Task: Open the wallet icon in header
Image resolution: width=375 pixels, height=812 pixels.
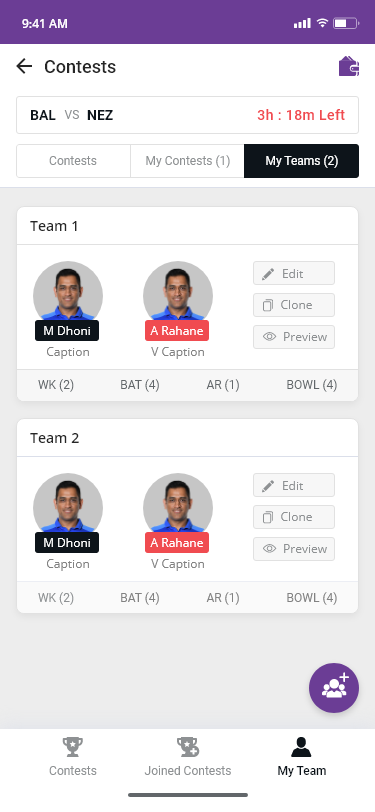Action: click(349, 66)
